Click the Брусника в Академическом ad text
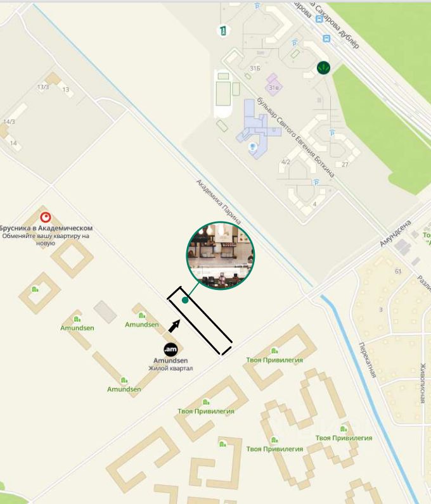The width and height of the screenshot is (431, 504). pyautogui.click(x=46, y=236)
